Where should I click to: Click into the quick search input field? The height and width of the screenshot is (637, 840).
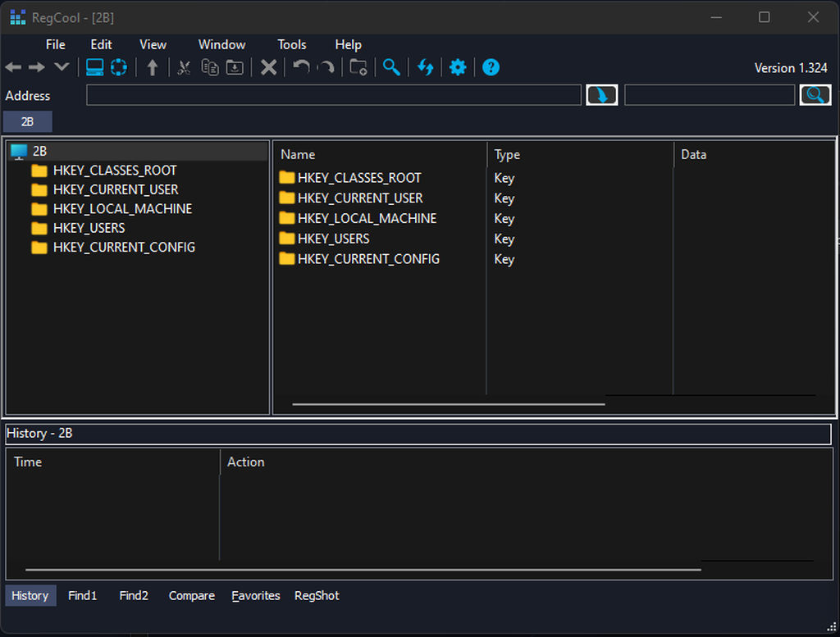pyautogui.click(x=710, y=95)
